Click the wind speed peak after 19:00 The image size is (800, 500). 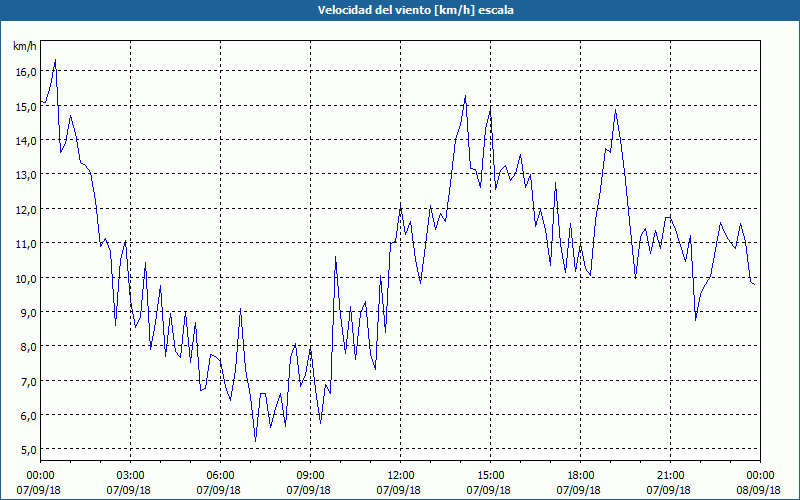tap(616, 109)
